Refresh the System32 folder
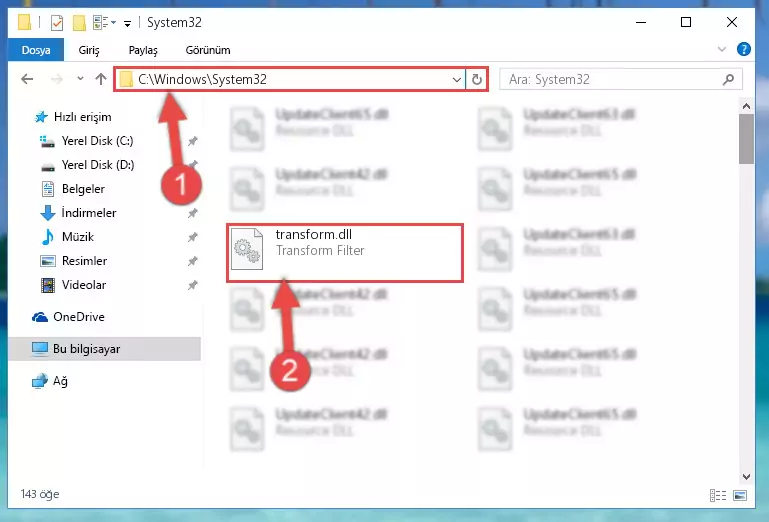 click(476, 79)
